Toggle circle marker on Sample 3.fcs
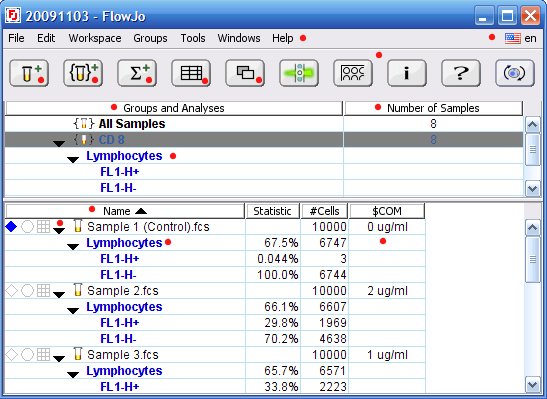 (27, 354)
